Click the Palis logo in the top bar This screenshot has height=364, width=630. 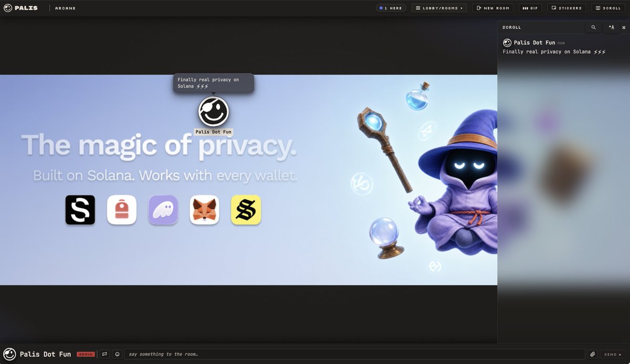[21, 8]
